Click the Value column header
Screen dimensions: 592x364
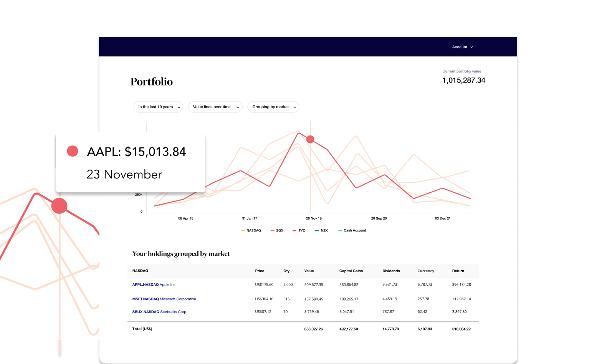coord(309,271)
